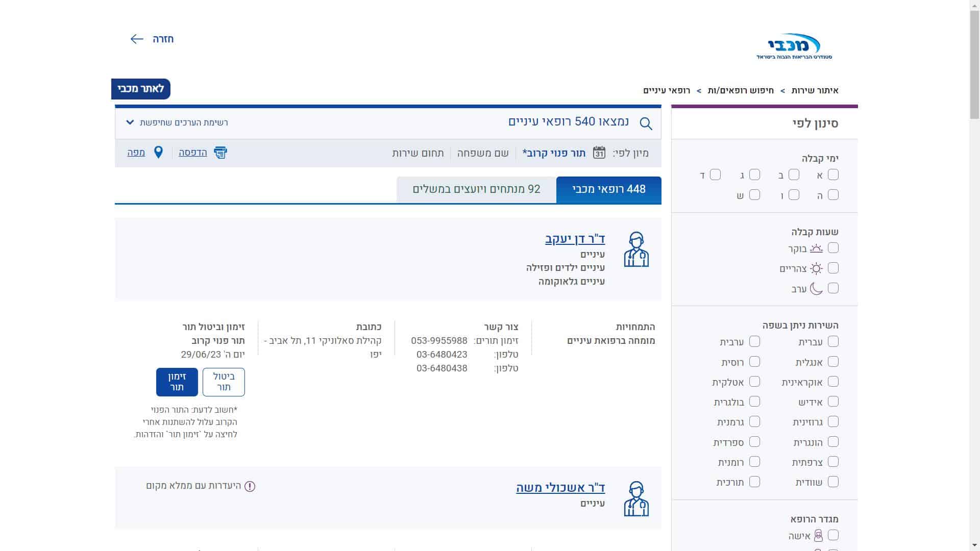This screenshot has height=551, width=980.
Task: Filter by language ערבית
Action: 754,341
